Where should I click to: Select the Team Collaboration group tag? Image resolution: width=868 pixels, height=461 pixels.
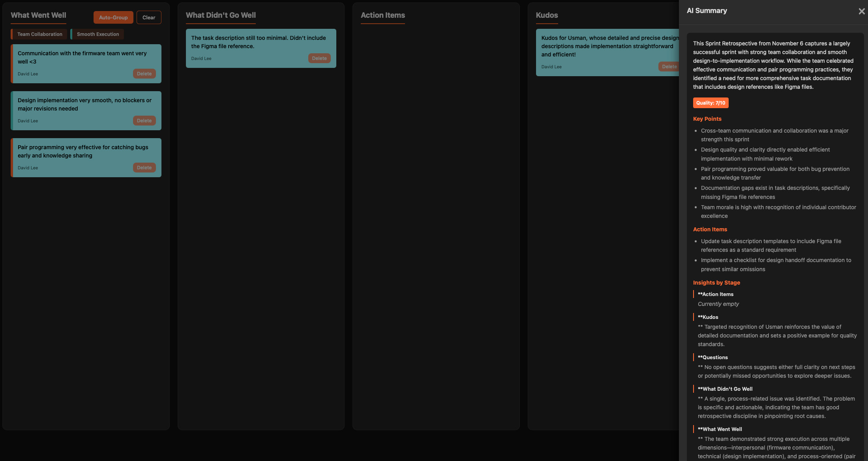39,34
